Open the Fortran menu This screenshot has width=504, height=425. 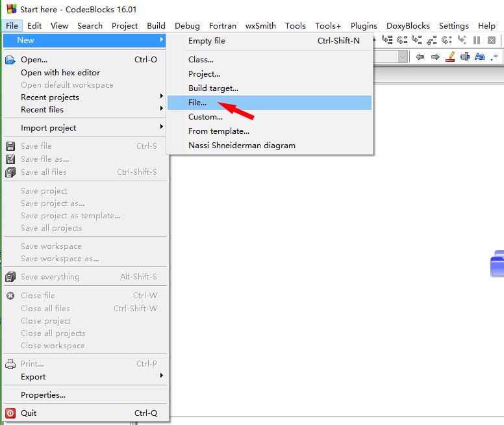[222, 26]
